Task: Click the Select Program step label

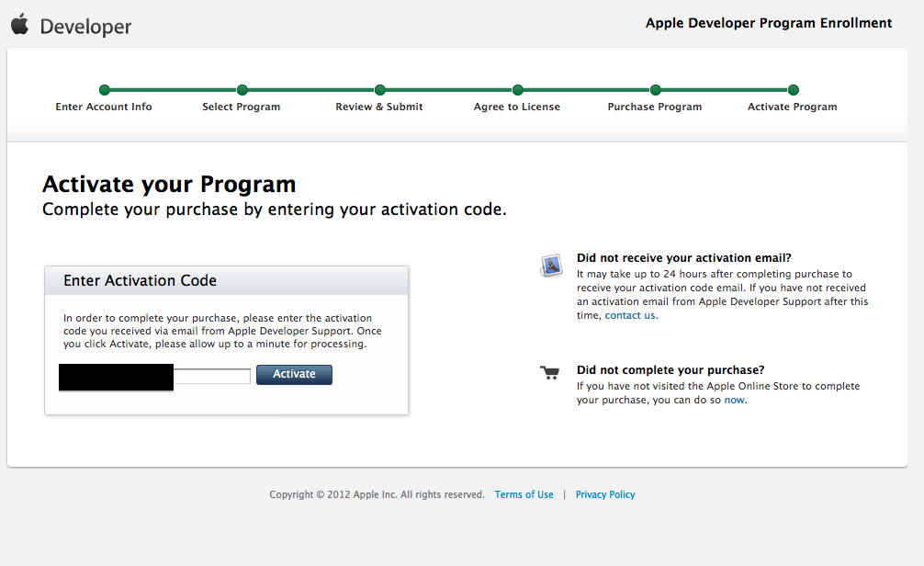Action: 241,107
